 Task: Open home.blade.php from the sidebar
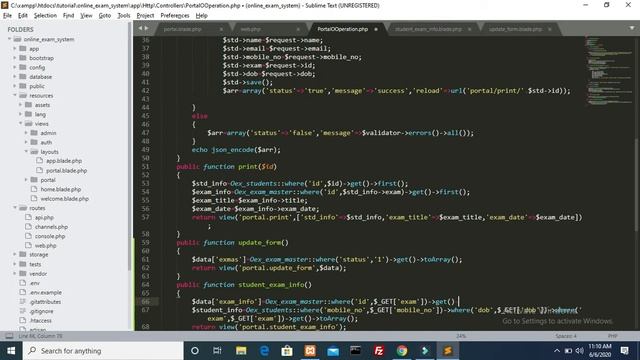click(60, 189)
